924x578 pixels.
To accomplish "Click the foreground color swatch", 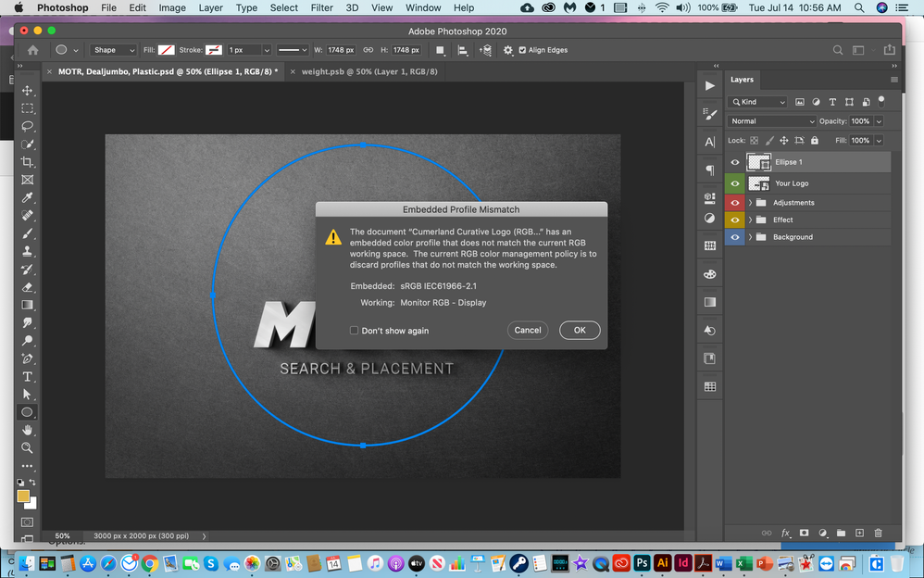I will point(23,496).
